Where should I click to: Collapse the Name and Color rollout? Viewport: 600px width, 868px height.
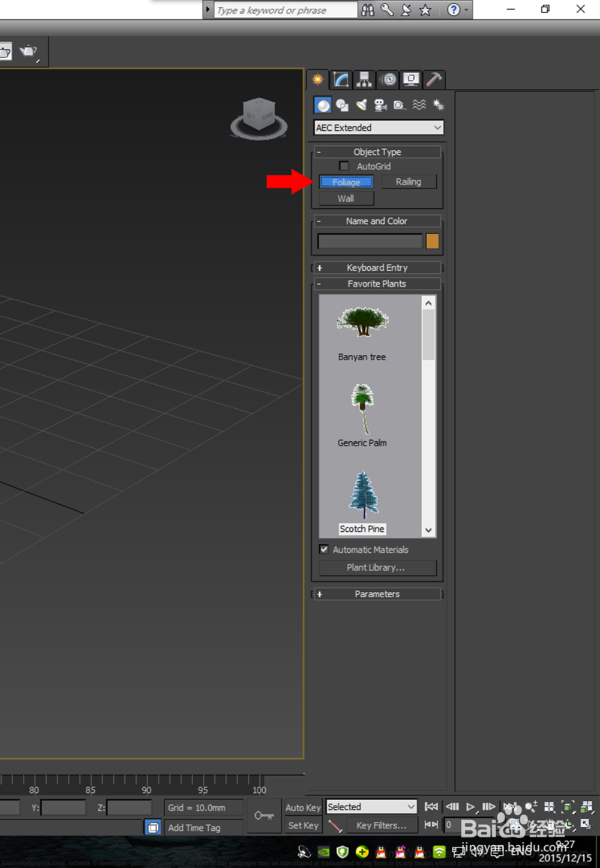[x=377, y=221]
